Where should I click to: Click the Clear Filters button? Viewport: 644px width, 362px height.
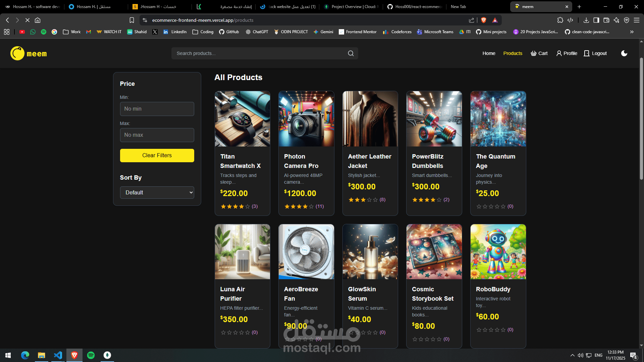[x=157, y=156]
